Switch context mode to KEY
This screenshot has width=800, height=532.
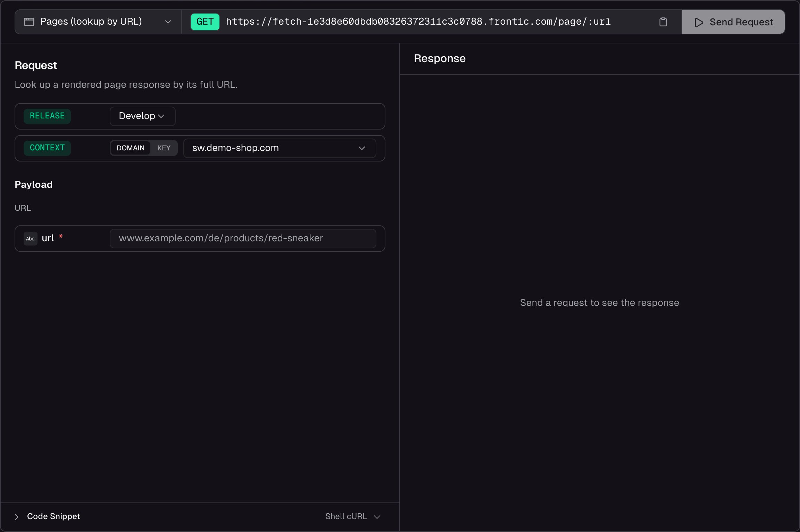pyautogui.click(x=164, y=148)
